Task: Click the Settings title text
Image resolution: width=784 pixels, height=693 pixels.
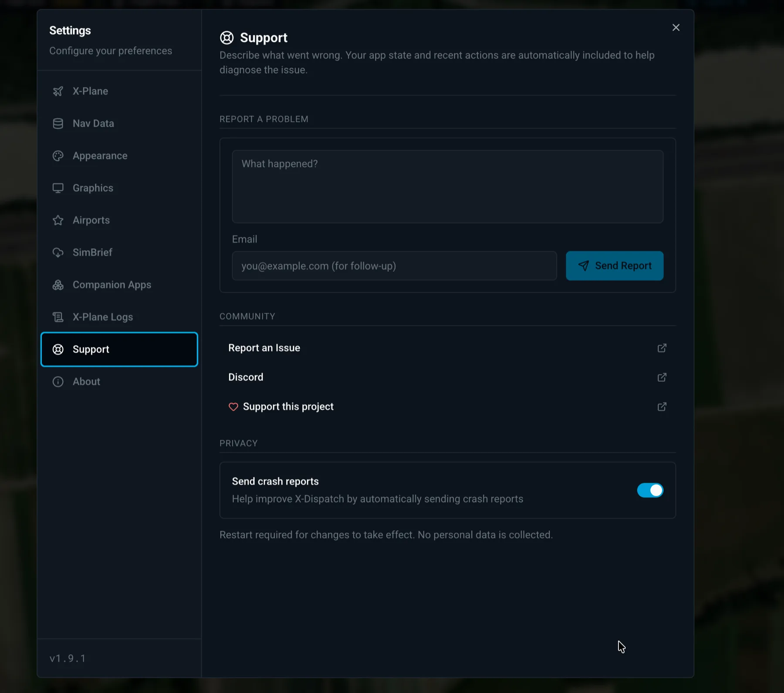Action: [70, 30]
